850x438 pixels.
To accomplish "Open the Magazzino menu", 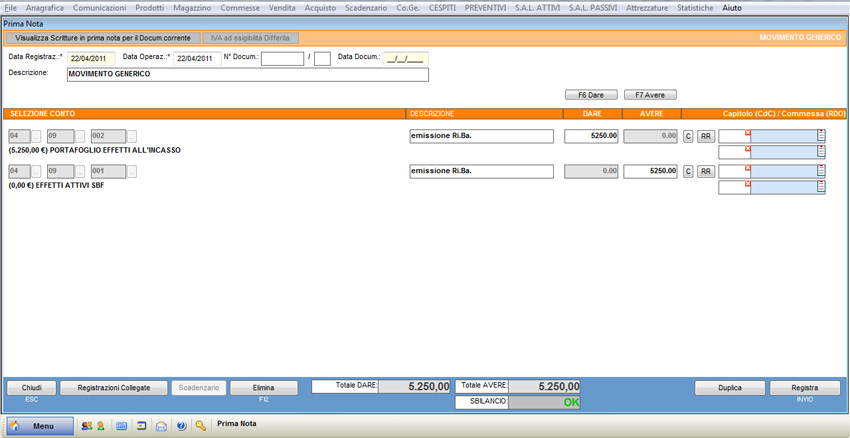I will pos(192,8).
